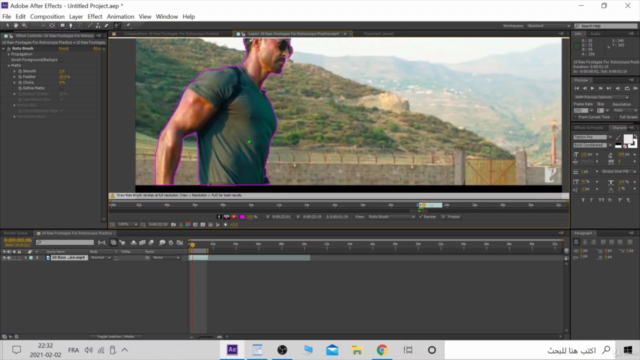Screen dimensions: 640x360
Task: Open the Window menu
Action: coord(167,17)
